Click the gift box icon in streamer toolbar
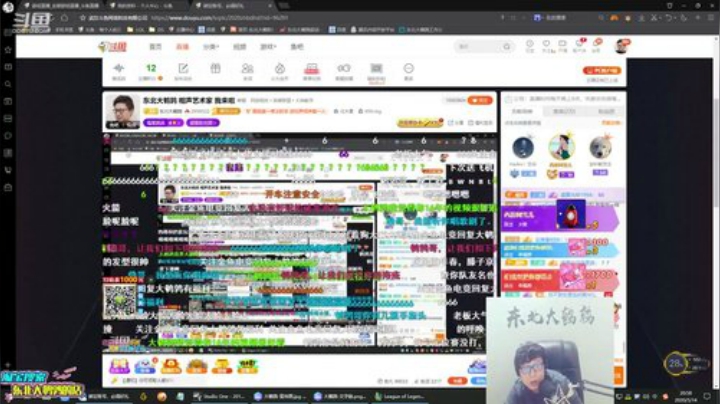The width and height of the screenshot is (720, 404). click(215, 69)
